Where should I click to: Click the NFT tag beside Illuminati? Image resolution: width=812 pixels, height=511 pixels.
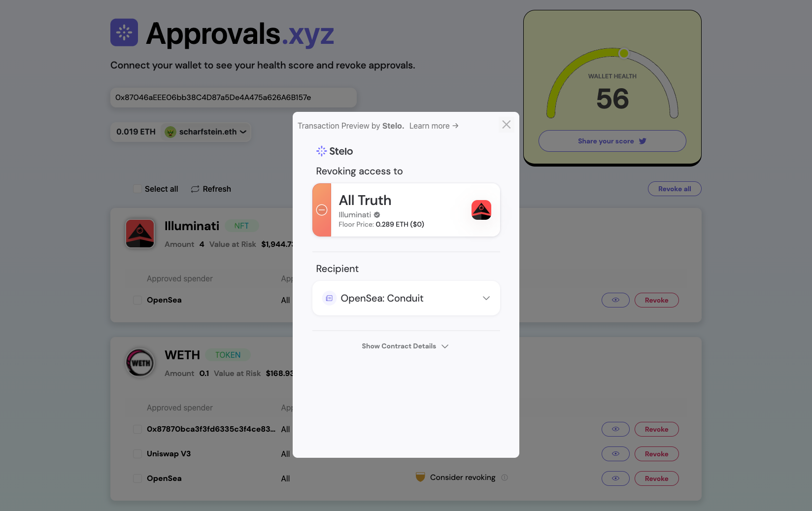click(x=241, y=226)
